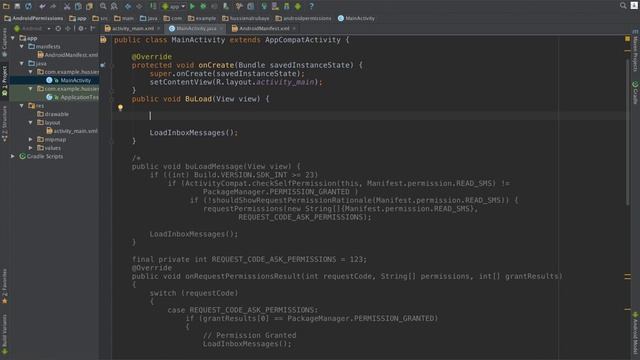The image size is (640, 360).
Task: Expand the values folder node
Action: coord(31,148)
